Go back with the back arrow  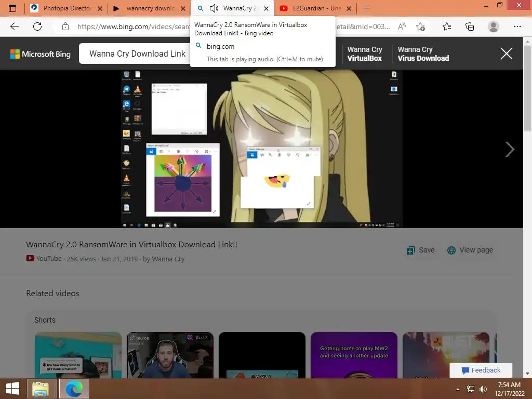pos(14,26)
